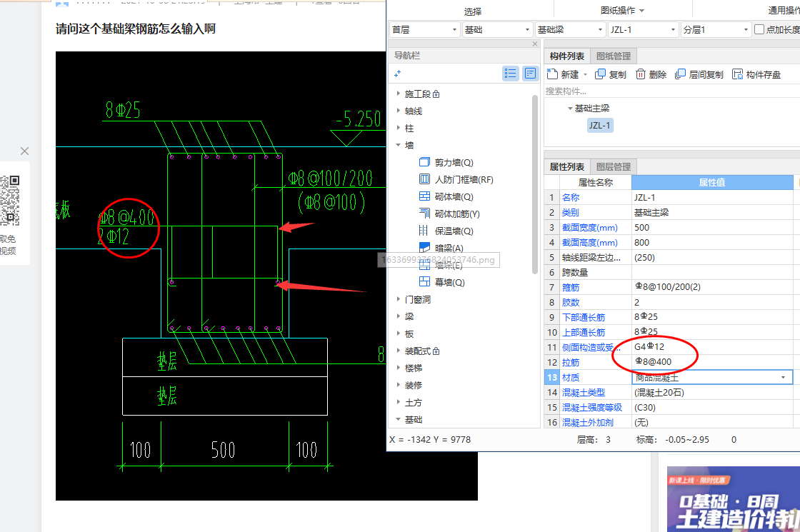Viewport: 800px width, 532px height.
Task: Open the 材质 商品混凝土 dropdown arrow
Action: [x=783, y=378]
